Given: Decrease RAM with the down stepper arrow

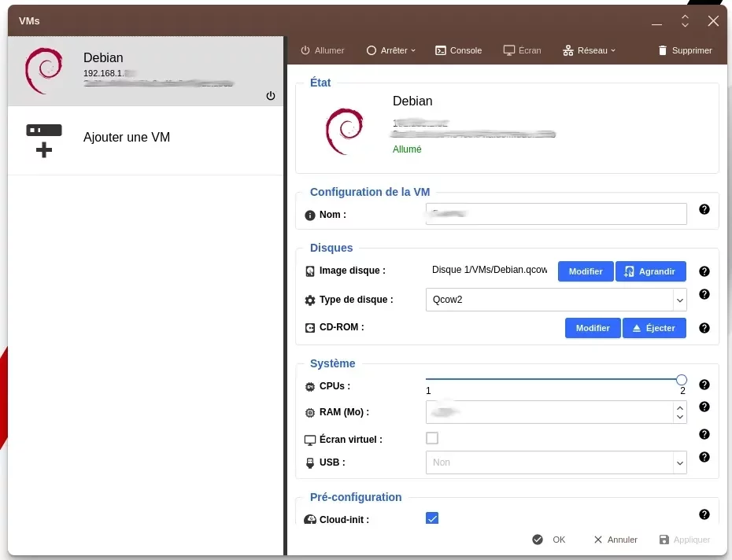Looking at the screenshot, I should click(x=680, y=417).
